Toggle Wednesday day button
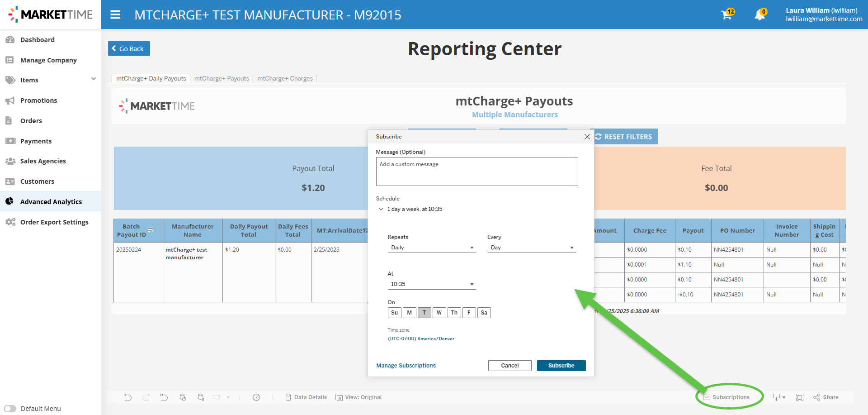Image resolution: width=868 pixels, height=415 pixels. [439, 313]
